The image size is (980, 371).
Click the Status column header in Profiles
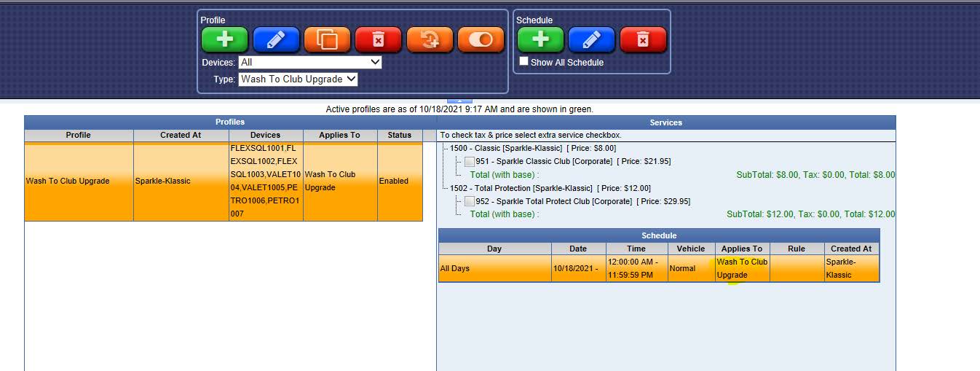(399, 135)
